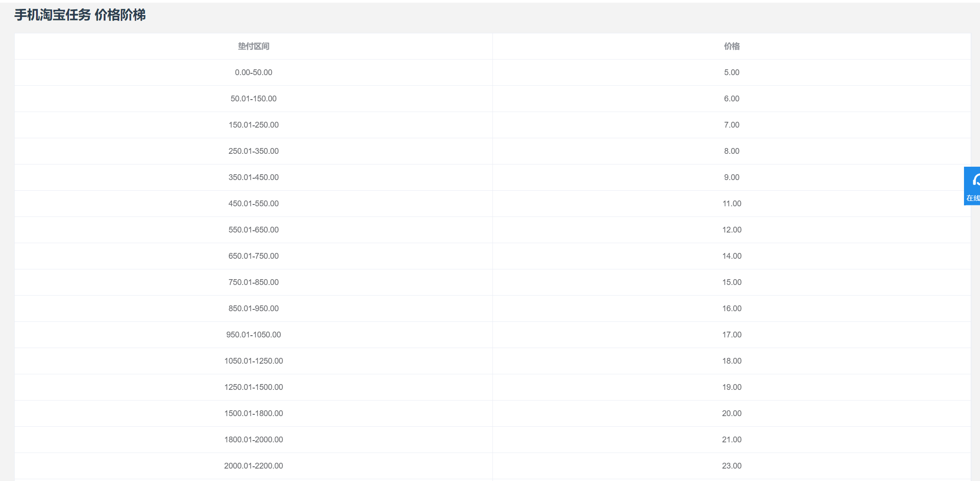Select the 250.01-350.00 range cell
The width and height of the screenshot is (980, 481).
pyautogui.click(x=254, y=151)
